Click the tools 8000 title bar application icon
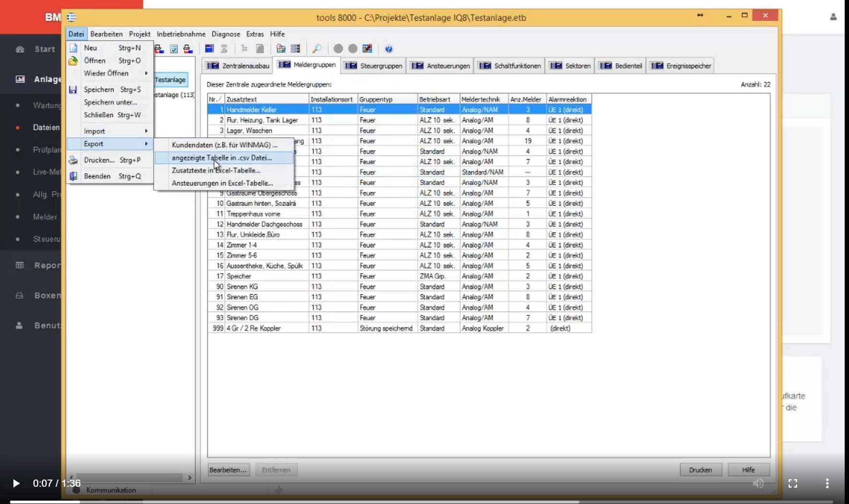Screen dimensions: 849x504 point(71,17)
